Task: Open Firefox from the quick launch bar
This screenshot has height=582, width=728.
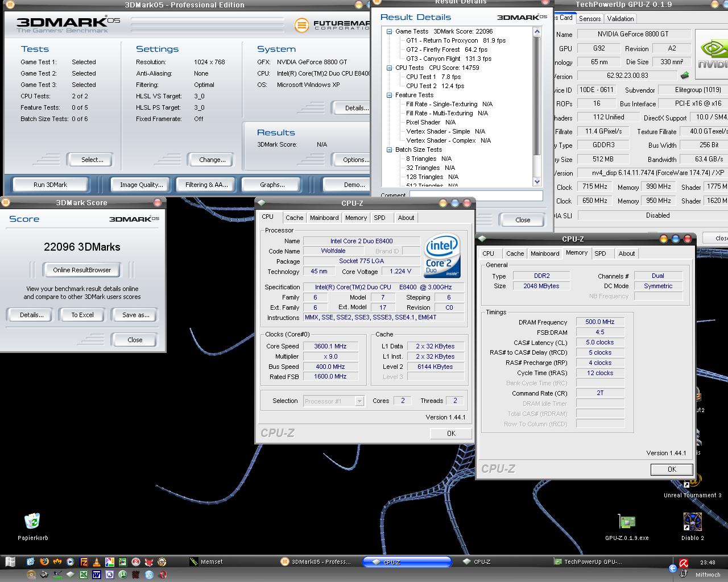Action: pyautogui.click(x=44, y=562)
